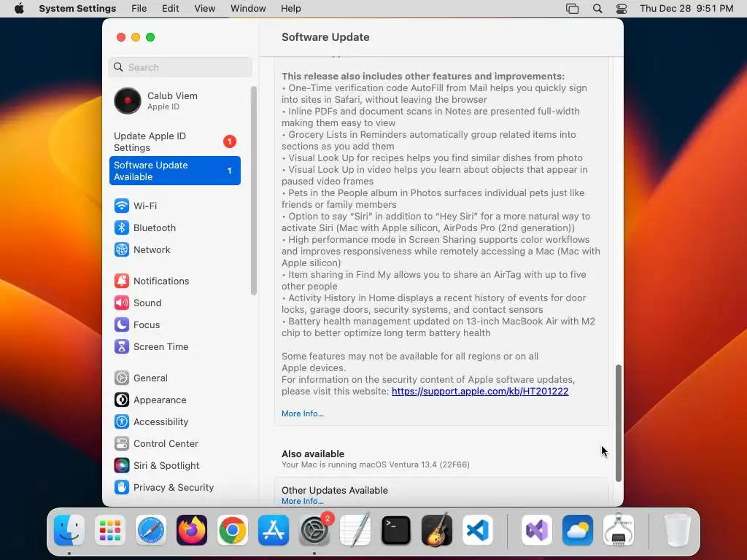This screenshot has height=560, width=747.
Task: Open the View menu
Action: (205, 9)
